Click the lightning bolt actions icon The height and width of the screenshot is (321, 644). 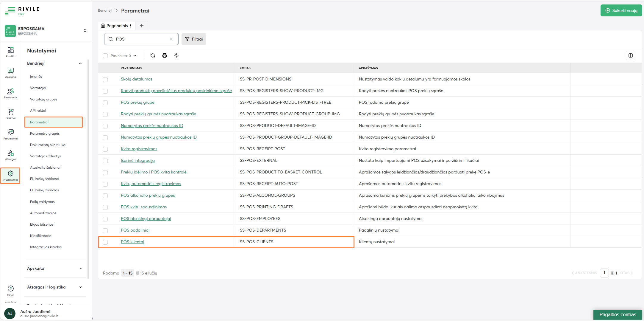point(176,55)
